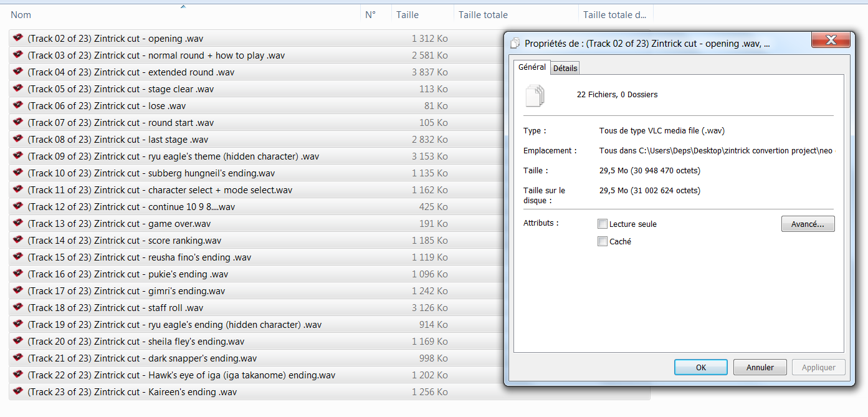Click the '22 Fichiers, 0 Dossiers' text
868x417 pixels.
[x=617, y=95]
